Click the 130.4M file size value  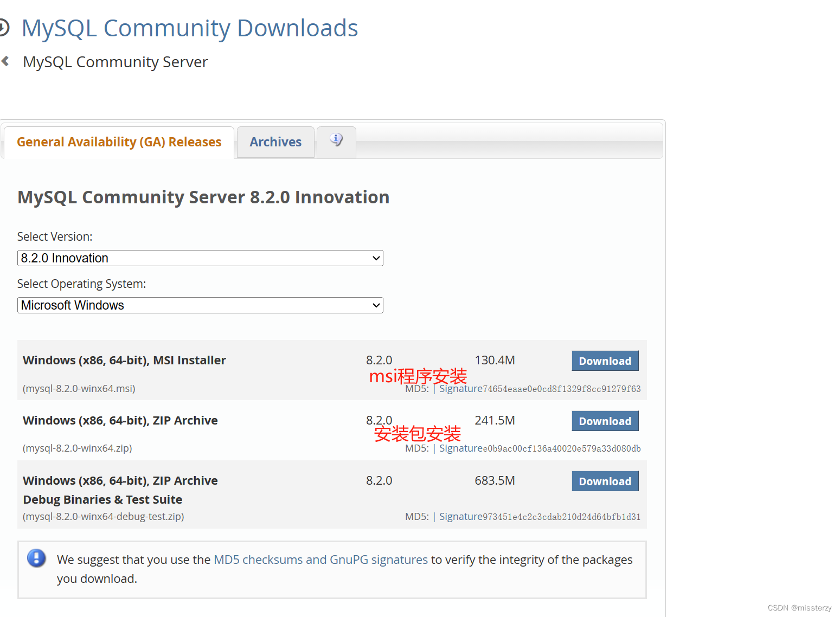[x=495, y=361]
